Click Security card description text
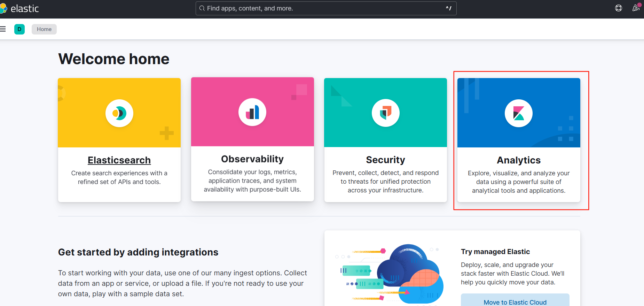 pyautogui.click(x=386, y=182)
